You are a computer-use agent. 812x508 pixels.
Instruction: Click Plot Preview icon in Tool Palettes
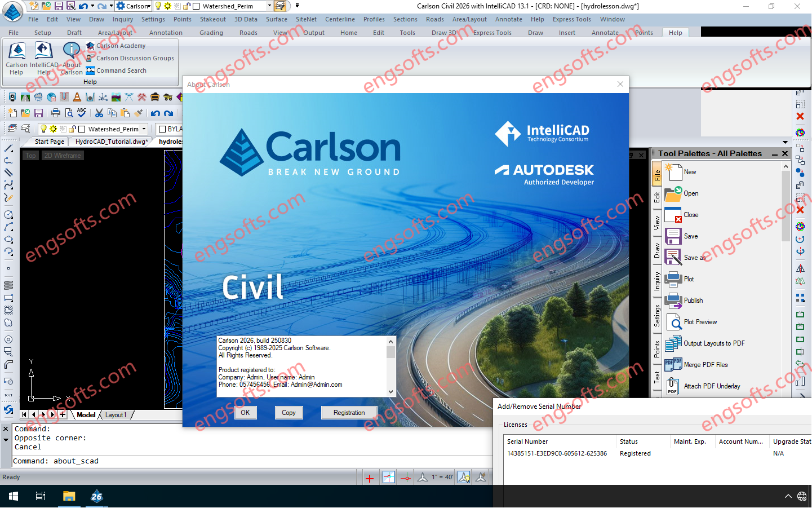click(673, 322)
